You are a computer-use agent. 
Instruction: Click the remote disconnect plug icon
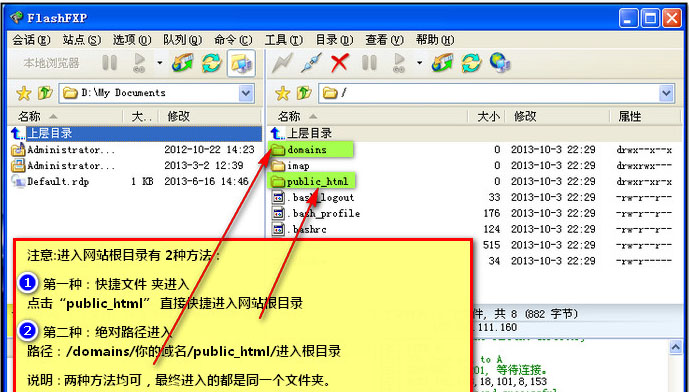[311, 63]
